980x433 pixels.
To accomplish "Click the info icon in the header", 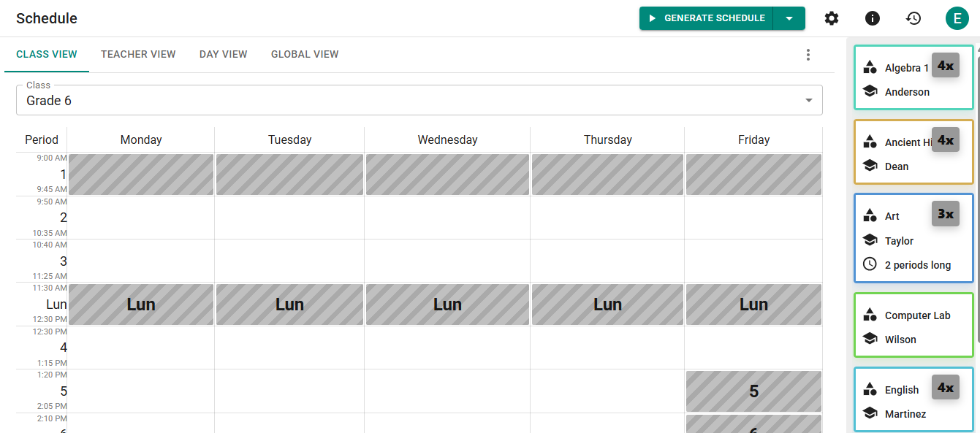I will coord(872,18).
